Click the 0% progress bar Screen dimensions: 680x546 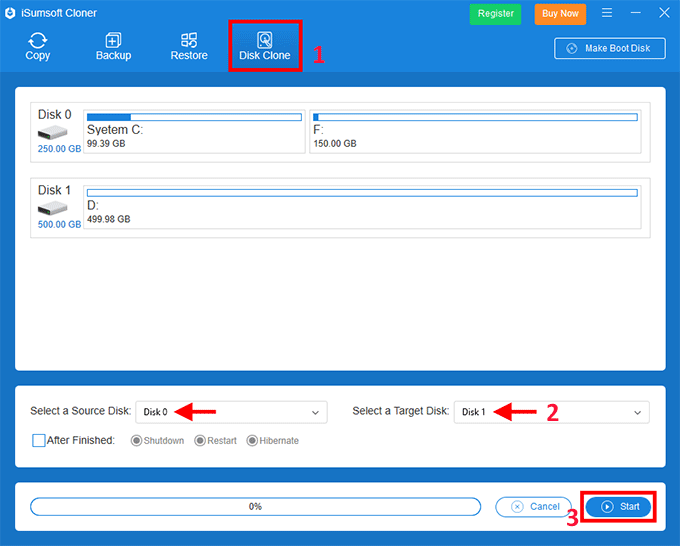256,507
